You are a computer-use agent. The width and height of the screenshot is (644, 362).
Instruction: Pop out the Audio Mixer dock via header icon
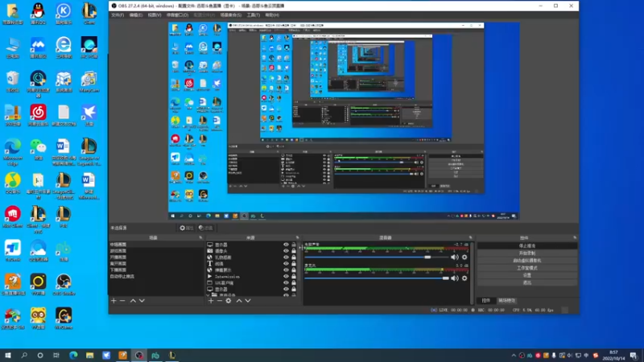tap(471, 237)
